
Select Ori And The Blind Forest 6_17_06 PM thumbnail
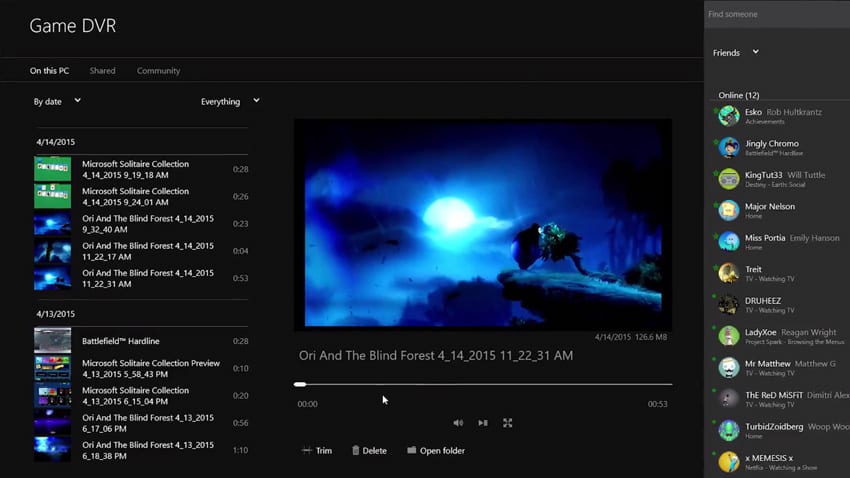53,423
